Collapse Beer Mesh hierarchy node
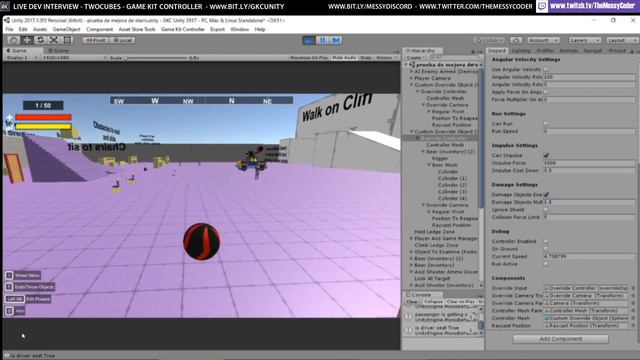640x360 pixels. [429, 165]
